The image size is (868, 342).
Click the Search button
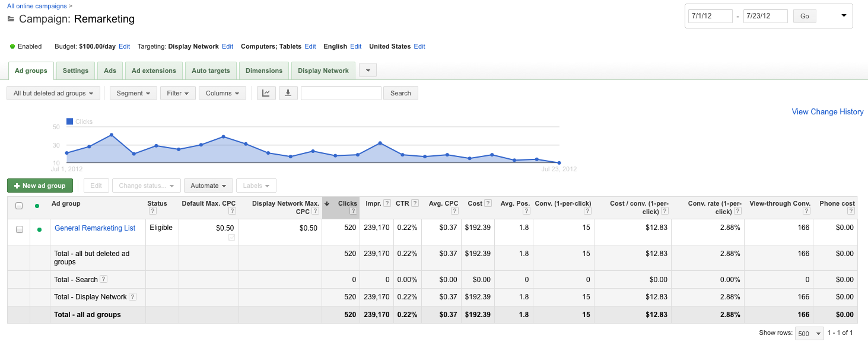pyautogui.click(x=400, y=93)
